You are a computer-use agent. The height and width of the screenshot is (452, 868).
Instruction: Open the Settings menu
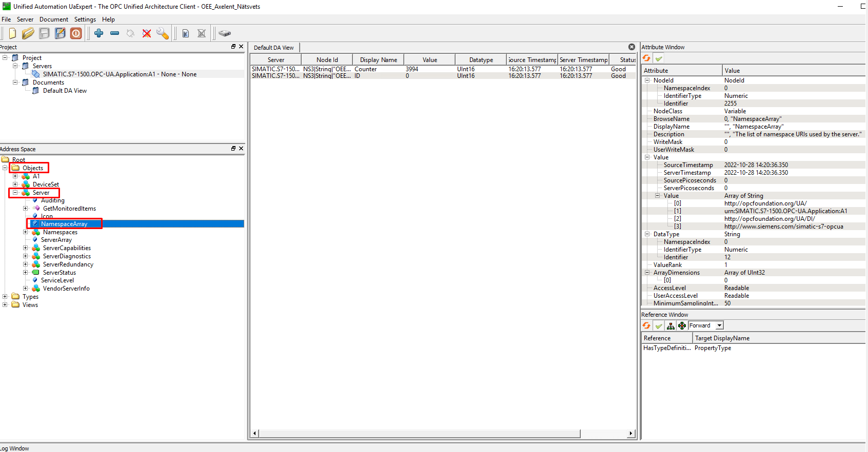[x=85, y=19]
